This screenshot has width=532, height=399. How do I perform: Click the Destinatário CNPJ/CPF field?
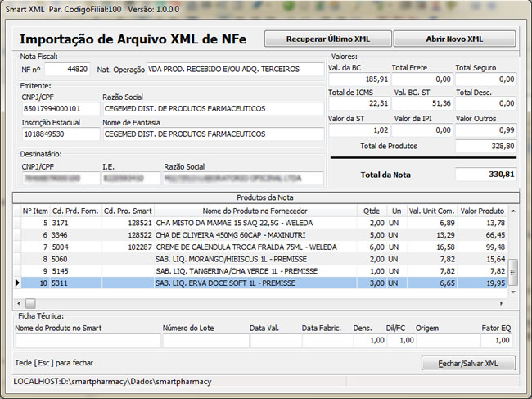61,179
